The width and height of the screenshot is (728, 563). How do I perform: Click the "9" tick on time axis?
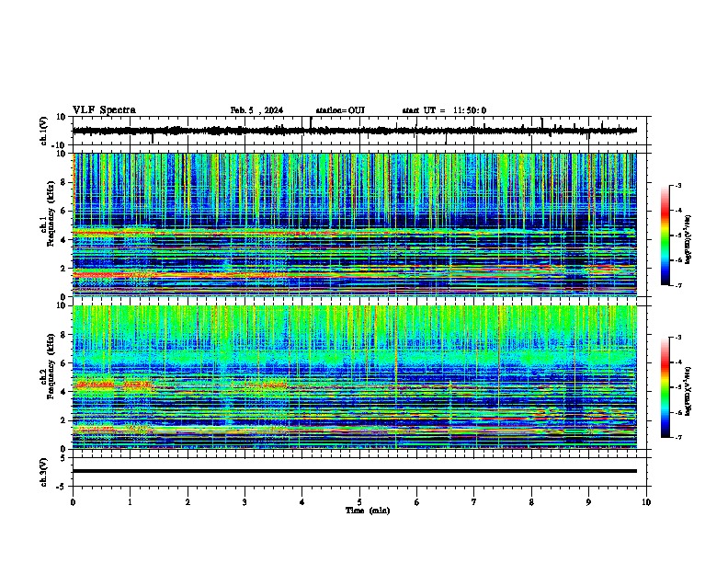588,502
